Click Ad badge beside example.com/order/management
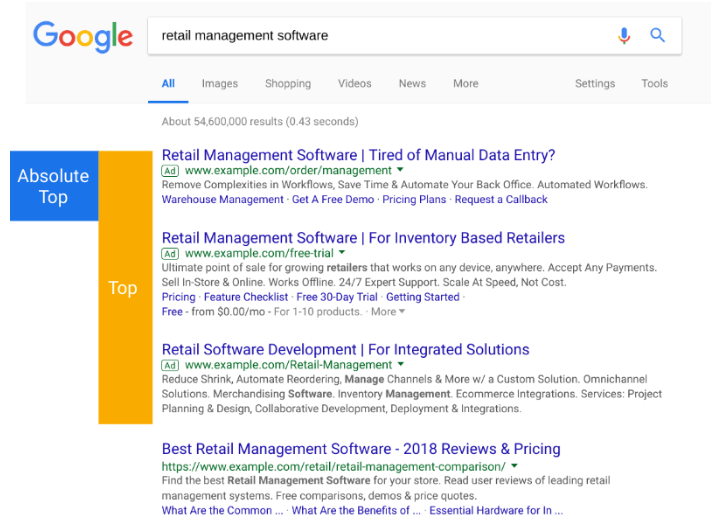Screen dimensions: 723x528 [170, 171]
